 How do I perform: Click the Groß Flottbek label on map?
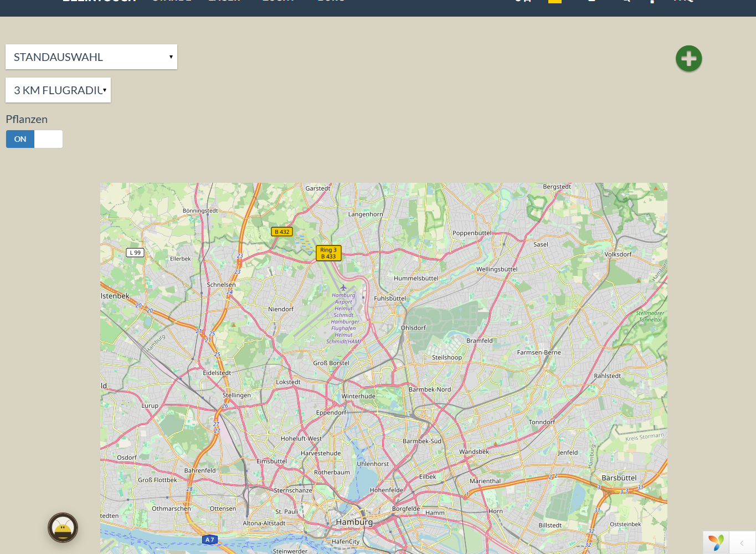click(x=157, y=480)
